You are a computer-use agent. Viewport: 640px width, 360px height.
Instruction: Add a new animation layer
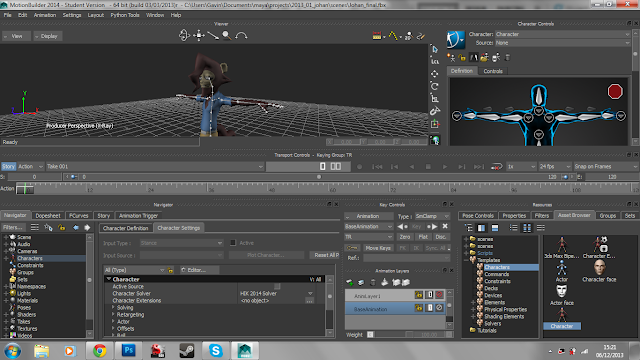349,282
